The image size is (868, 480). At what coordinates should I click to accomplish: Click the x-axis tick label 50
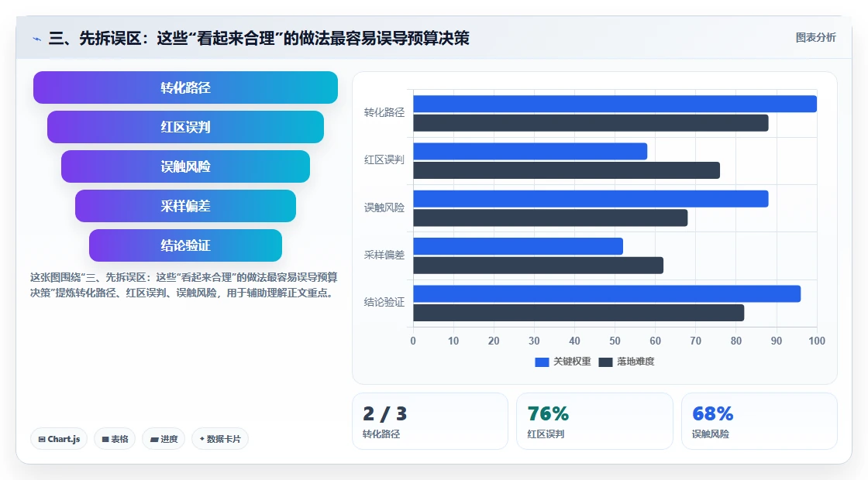point(615,341)
